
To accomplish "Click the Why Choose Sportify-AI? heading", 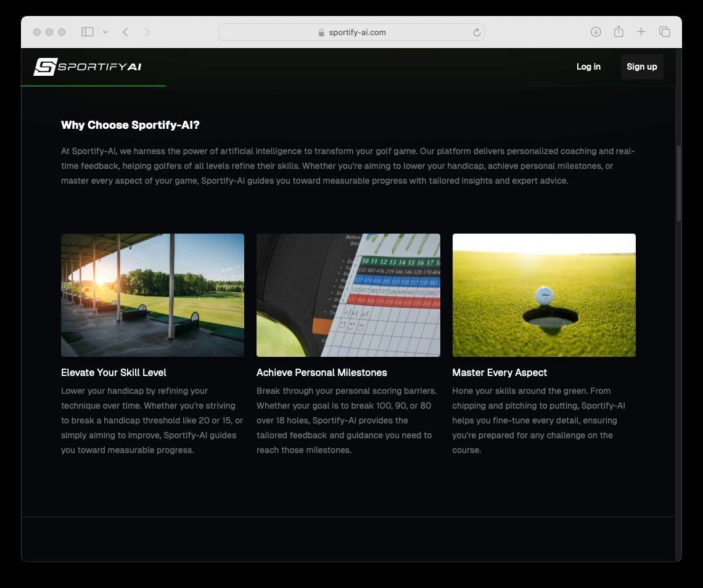I will tap(130, 125).
